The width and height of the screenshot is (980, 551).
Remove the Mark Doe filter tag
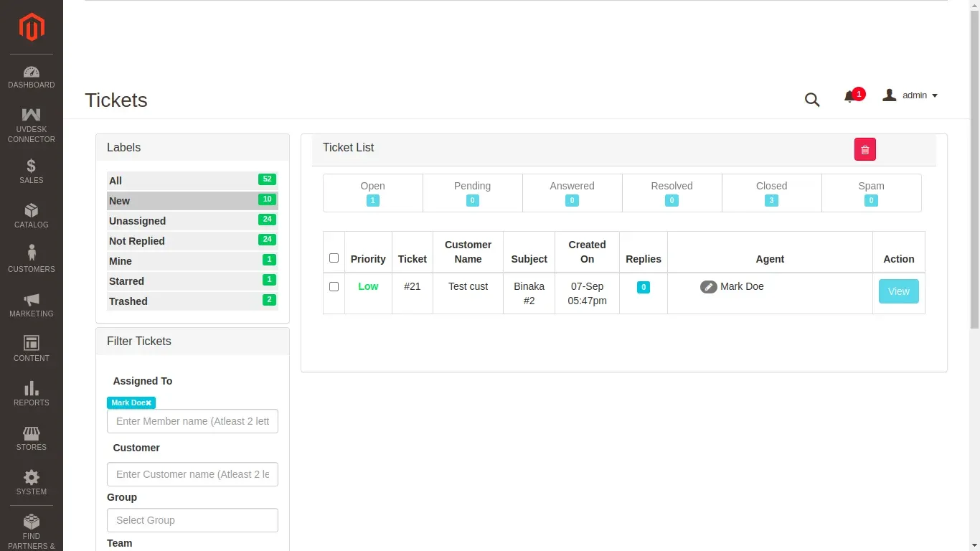[149, 403]
